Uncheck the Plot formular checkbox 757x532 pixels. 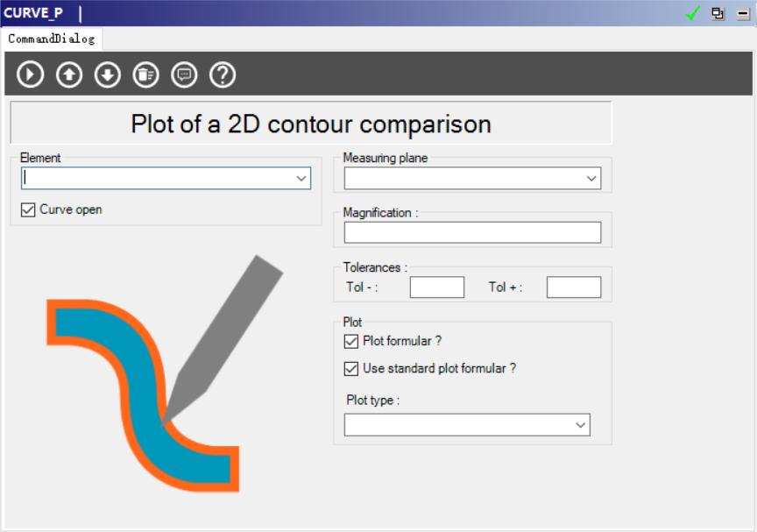click(351, 342)
